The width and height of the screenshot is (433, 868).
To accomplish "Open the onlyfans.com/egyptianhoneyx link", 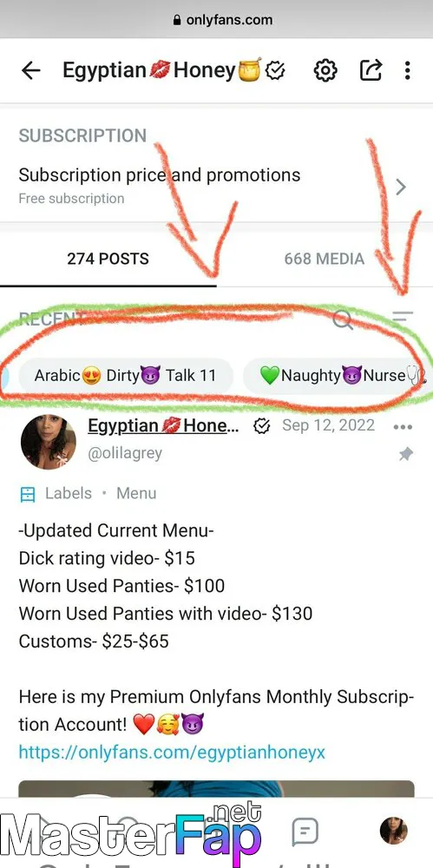I will pos(172,752).
